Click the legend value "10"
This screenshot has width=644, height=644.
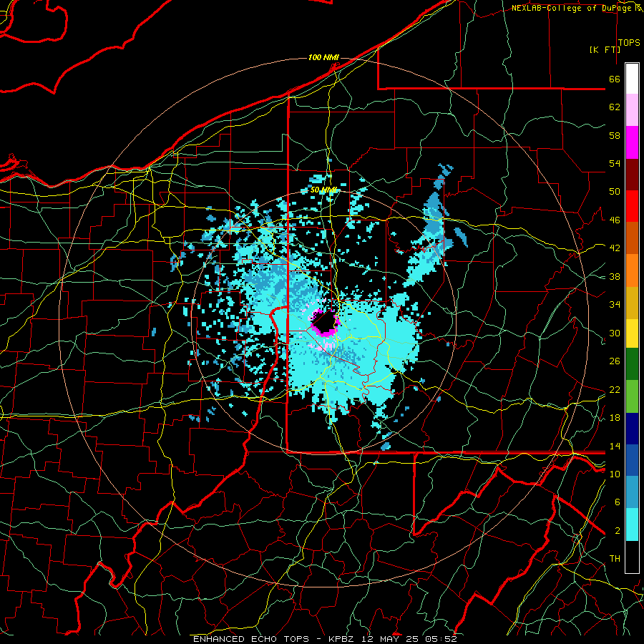[x=615, y=474]
